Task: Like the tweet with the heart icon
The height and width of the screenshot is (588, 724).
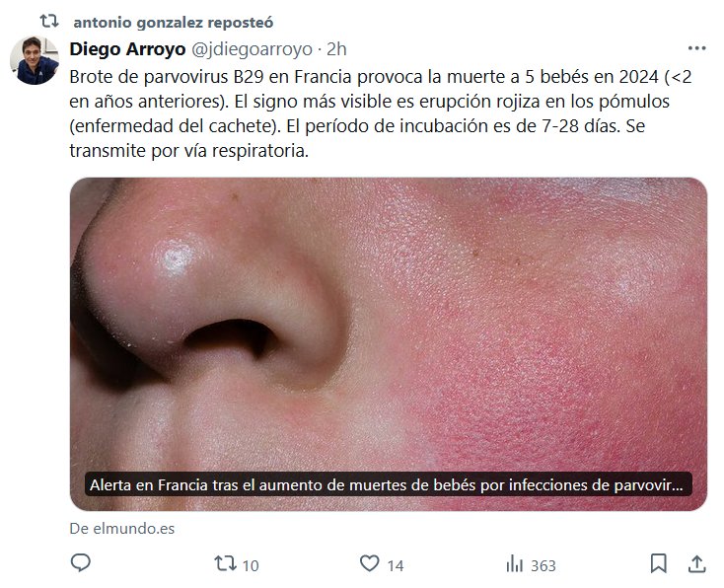Action: coord(369,563)
